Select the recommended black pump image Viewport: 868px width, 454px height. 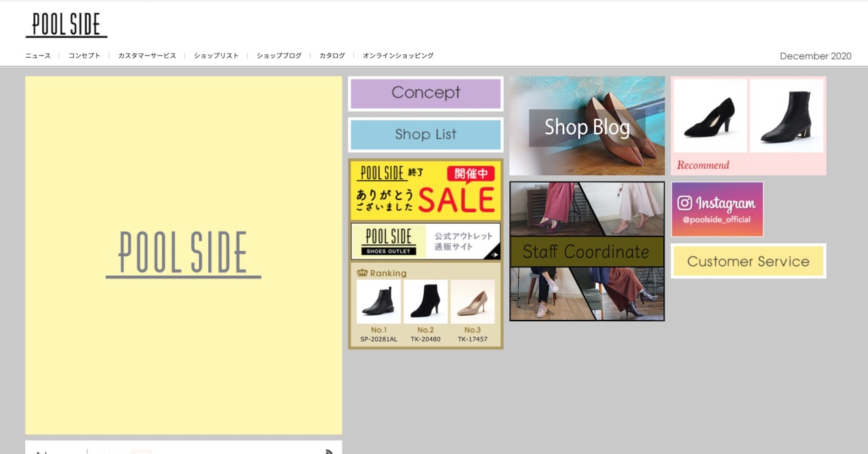tap(710, 117)
